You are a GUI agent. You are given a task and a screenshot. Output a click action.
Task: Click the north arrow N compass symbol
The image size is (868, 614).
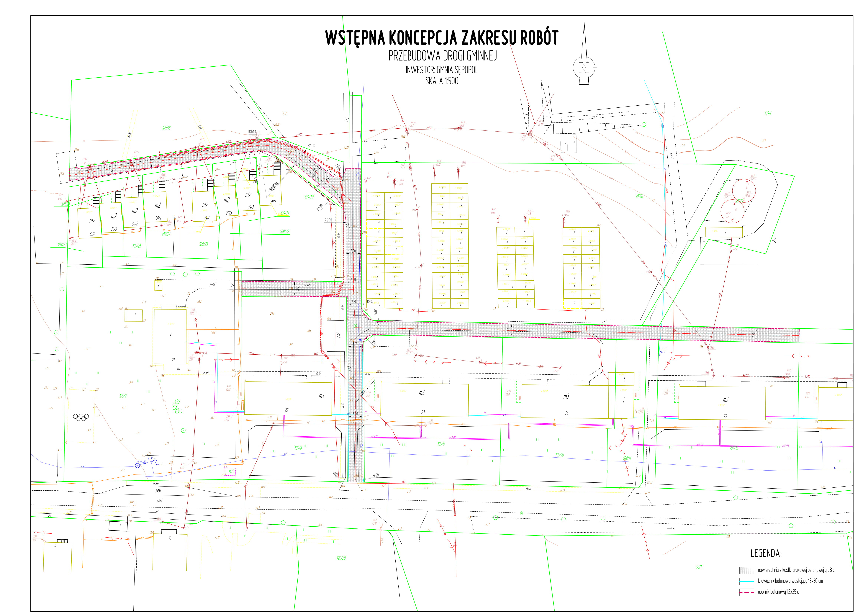coord(584,67)
